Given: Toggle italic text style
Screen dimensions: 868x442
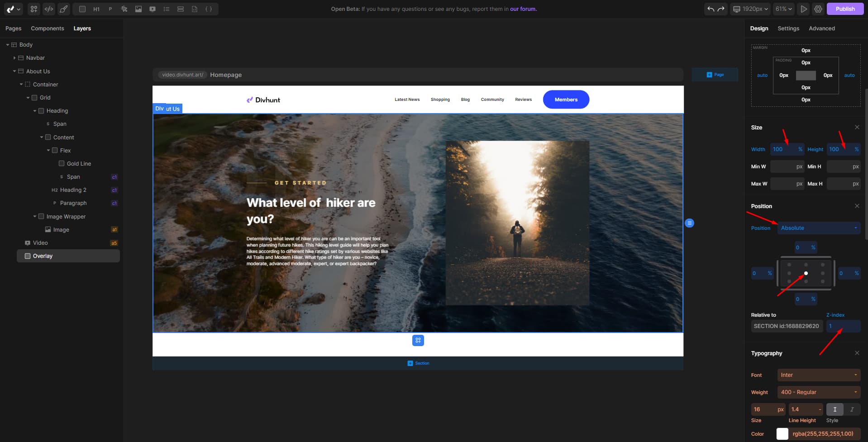Looking at the screenshot, I should (x=852, y=409).
